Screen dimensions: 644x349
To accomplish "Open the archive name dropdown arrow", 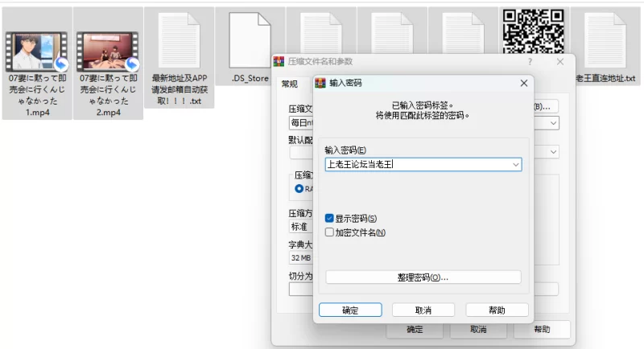I will pos(553,123).
